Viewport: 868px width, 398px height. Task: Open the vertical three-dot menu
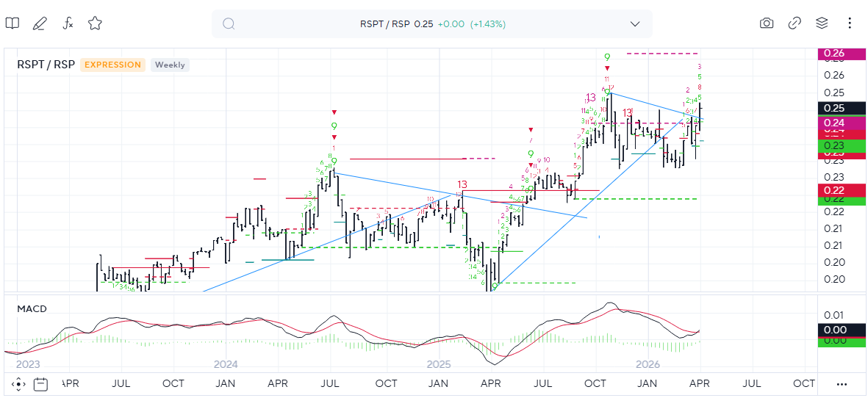[x=850, y=23]
